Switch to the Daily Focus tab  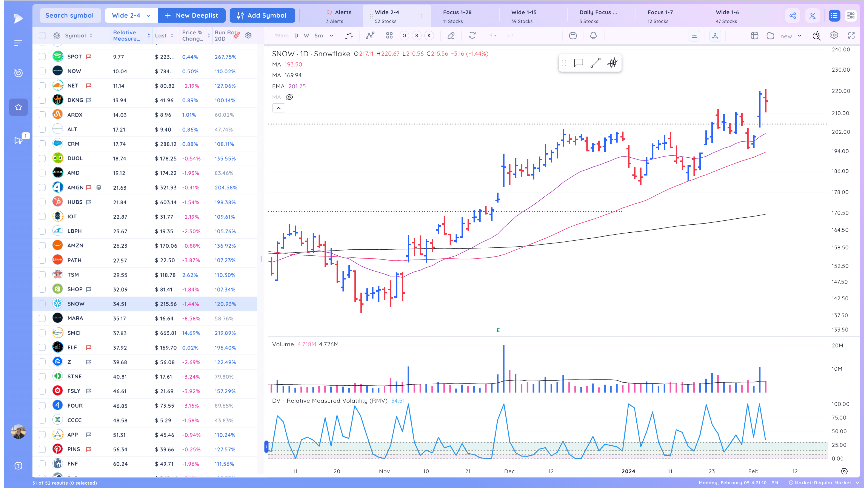pyautogui.click(x=598, y=16)
